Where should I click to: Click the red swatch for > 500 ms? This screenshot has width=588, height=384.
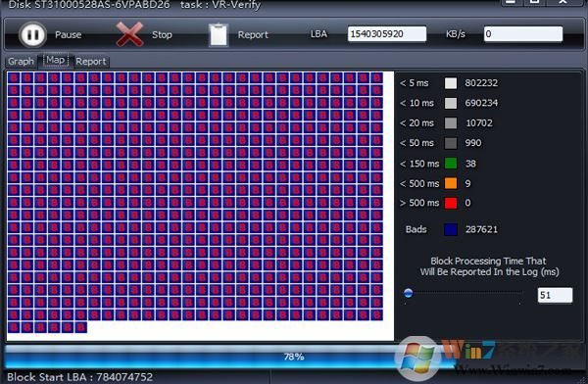[x=451, y=203]
